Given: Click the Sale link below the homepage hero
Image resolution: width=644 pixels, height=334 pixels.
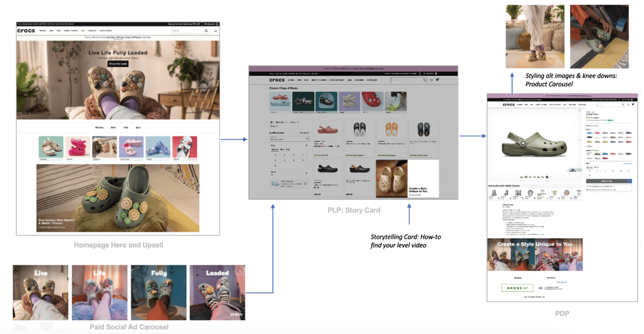Looking at the screenshot, I should click(138, 127).
